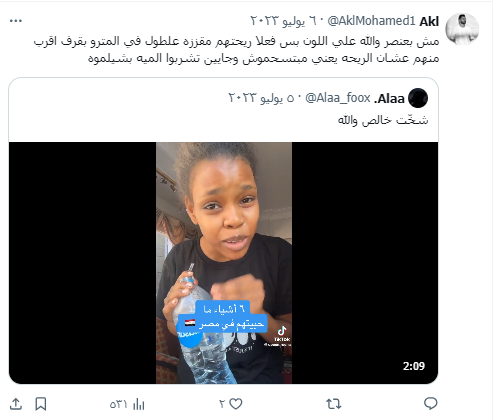Open Akl's profile picture

462,29
